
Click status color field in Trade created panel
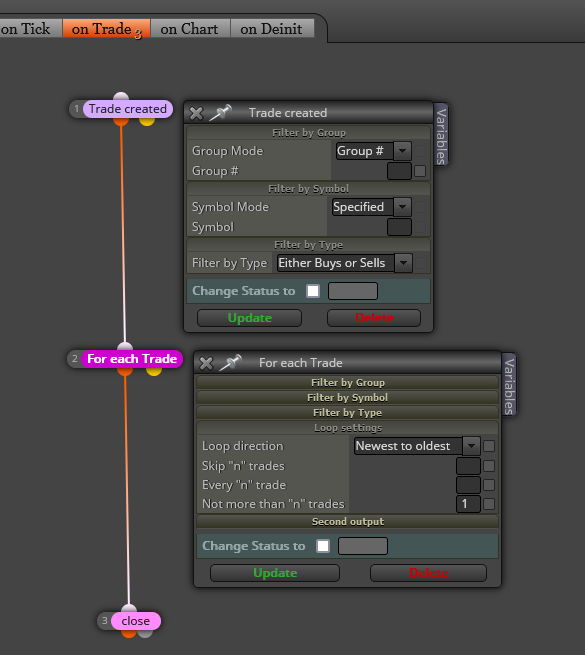point(353,291)
